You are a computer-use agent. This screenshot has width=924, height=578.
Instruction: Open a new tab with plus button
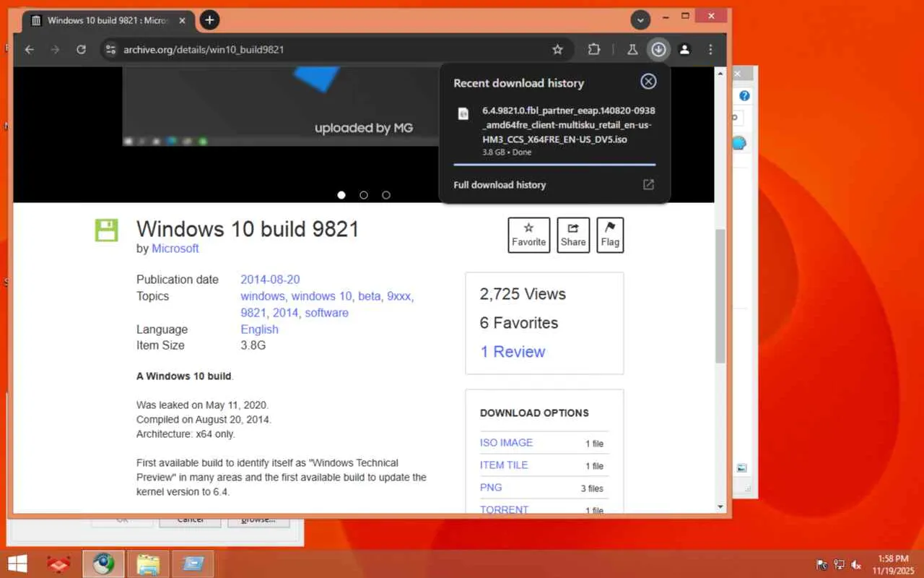(x=209, y=20)
